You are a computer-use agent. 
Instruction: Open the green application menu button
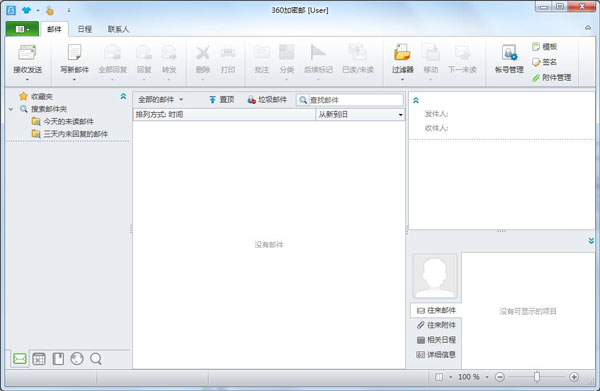coord(22,29)
